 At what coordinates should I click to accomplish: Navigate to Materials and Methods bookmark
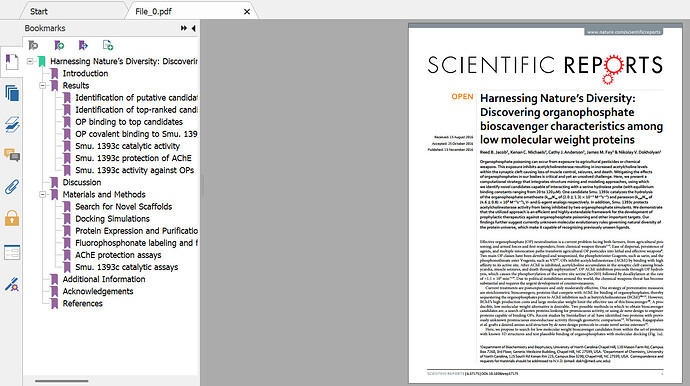pyautogui.click(x=104, y=195)
